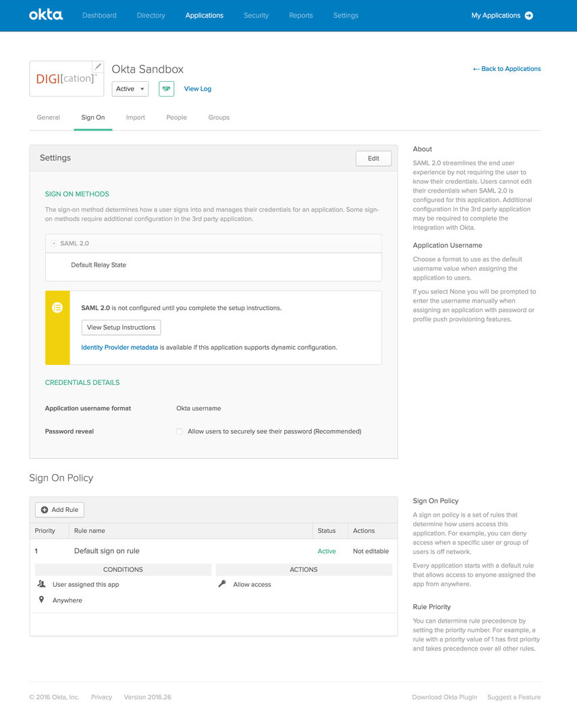Open the Privacy footer link
Viewport: 577px width, 728px height.
pos(102,697)
